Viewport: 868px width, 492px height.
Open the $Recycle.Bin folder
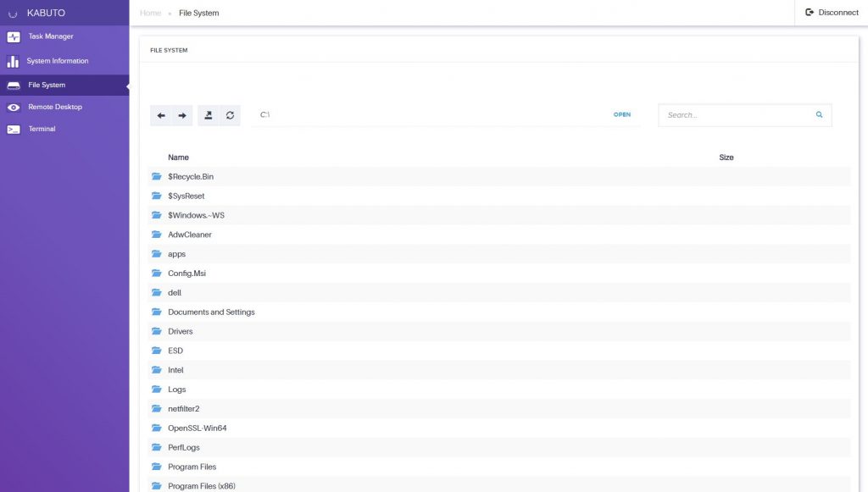point(191,177)
